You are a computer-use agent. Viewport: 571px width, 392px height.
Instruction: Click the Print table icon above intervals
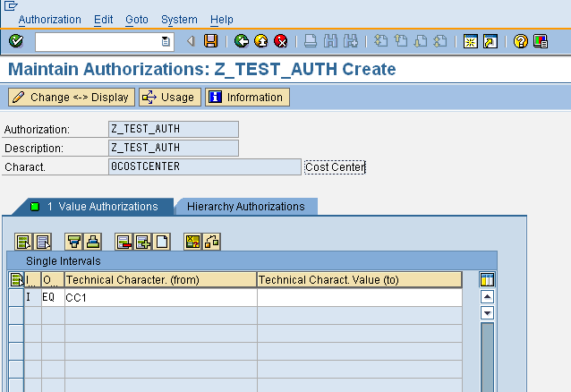(93, 242)
